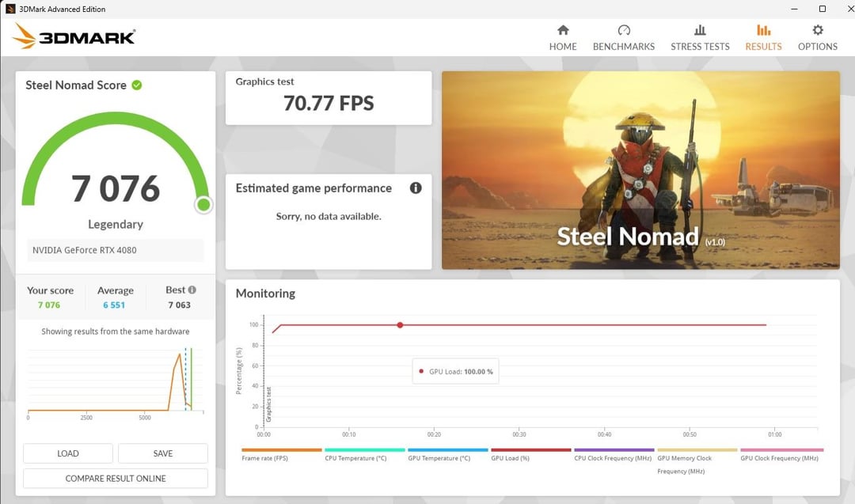
Task: Click the 7 076 gauge score
Action: (x=116, y=188)
